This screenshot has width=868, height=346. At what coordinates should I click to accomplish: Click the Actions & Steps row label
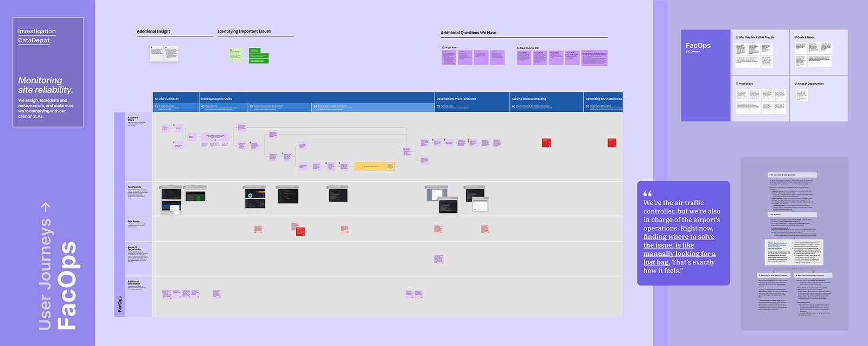133,118
